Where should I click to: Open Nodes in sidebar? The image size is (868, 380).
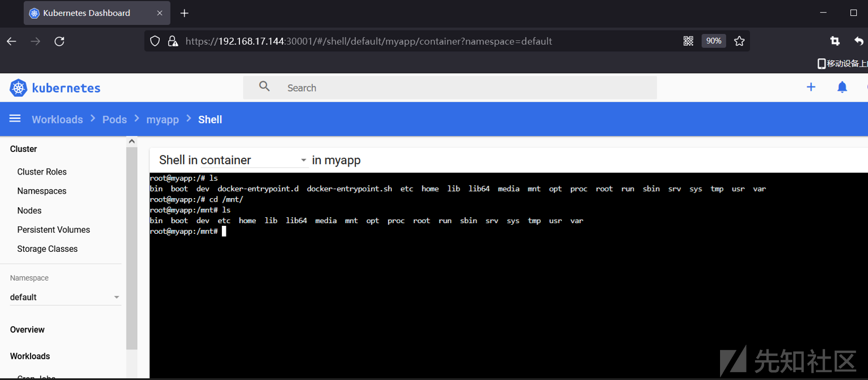[29, 211]
